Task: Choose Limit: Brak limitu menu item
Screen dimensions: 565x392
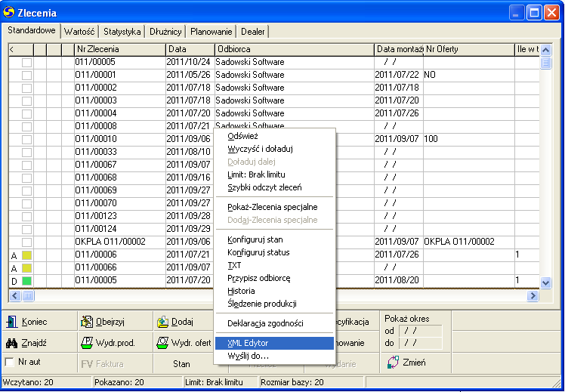Action: [274, 174]
